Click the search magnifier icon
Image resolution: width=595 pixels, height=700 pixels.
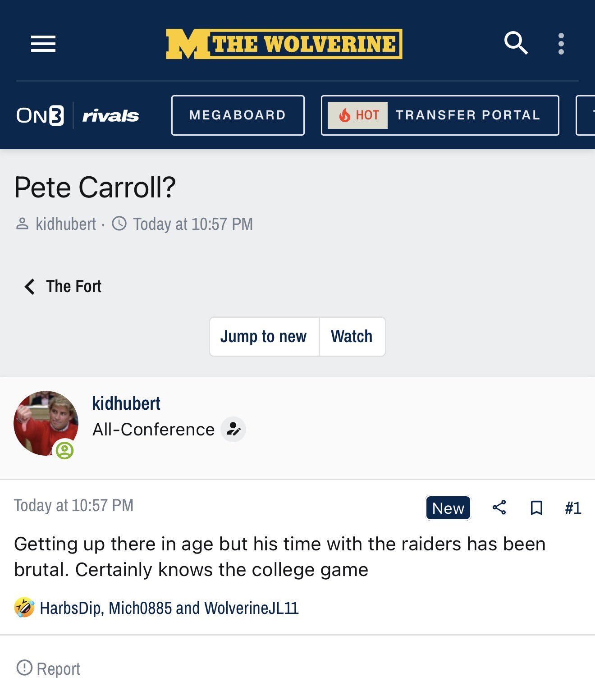[516, 43]
